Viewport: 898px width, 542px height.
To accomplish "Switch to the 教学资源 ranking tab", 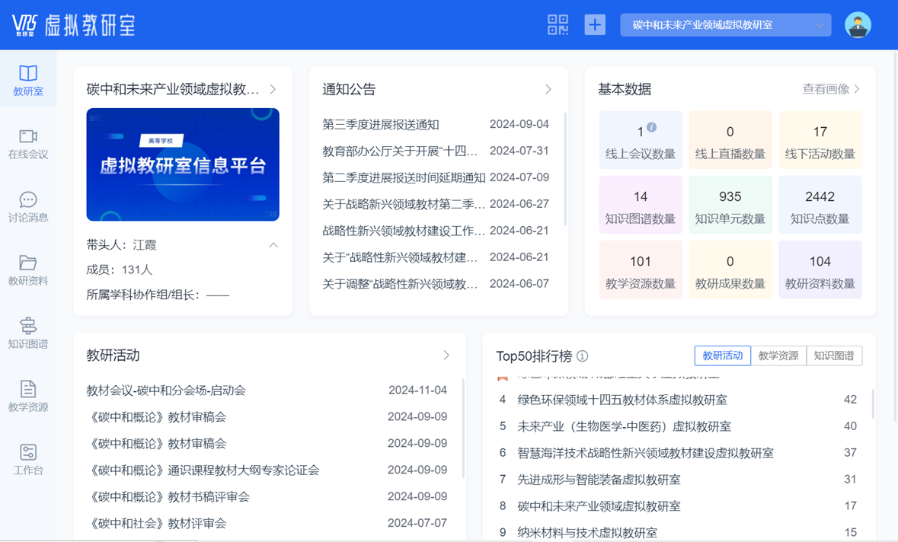I will 778,355.
